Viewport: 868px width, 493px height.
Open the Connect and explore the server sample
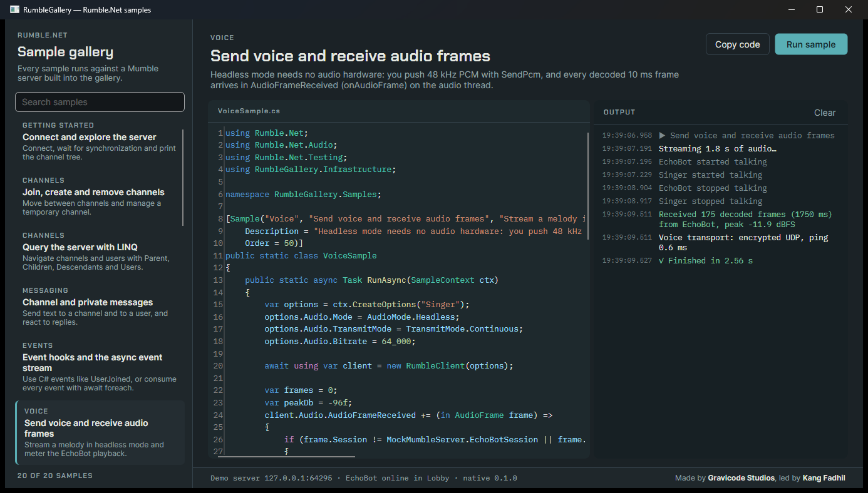100,141
